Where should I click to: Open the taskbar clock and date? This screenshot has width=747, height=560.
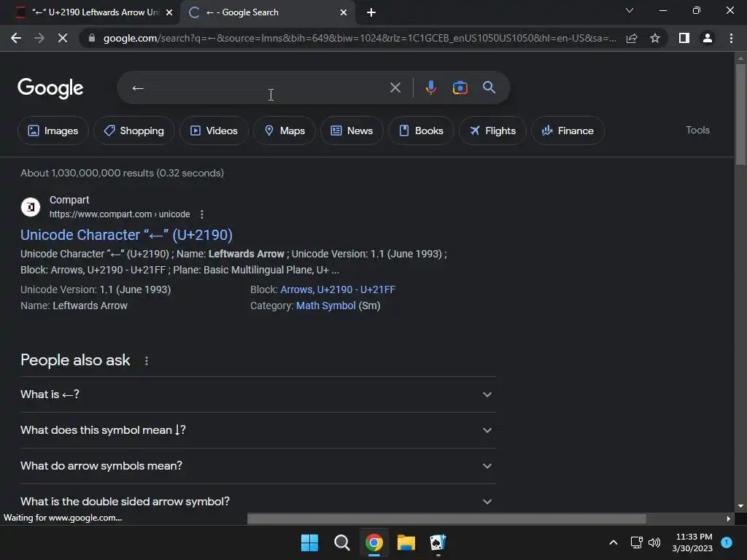click(x=694, y=542)
